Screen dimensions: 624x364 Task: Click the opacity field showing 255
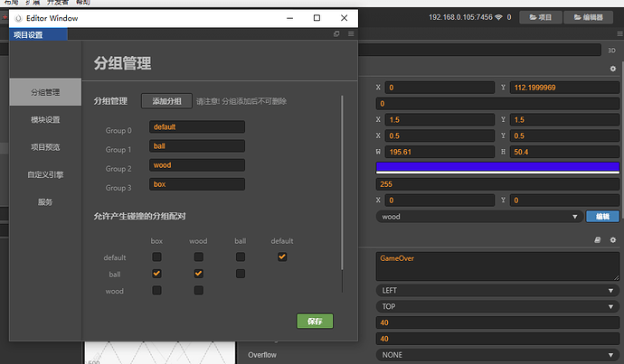pos(497,184)
